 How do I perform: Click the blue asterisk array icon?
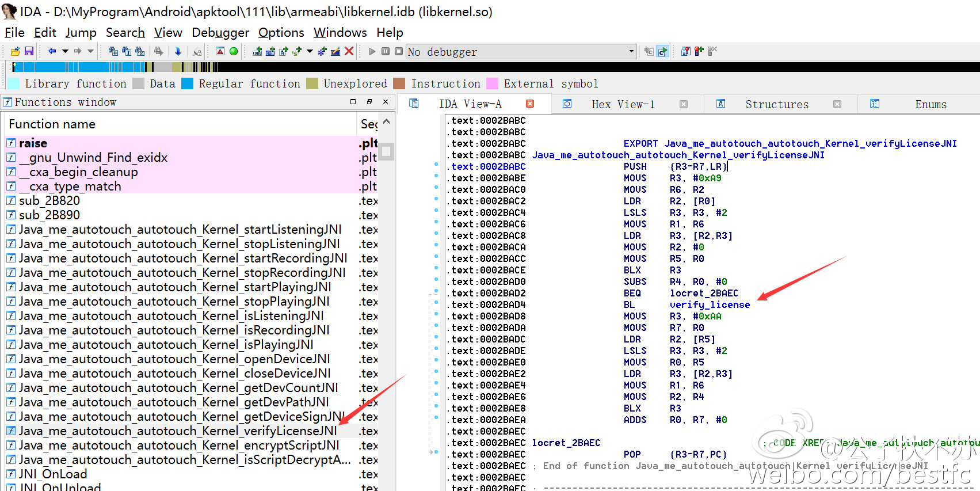[322, 51]
